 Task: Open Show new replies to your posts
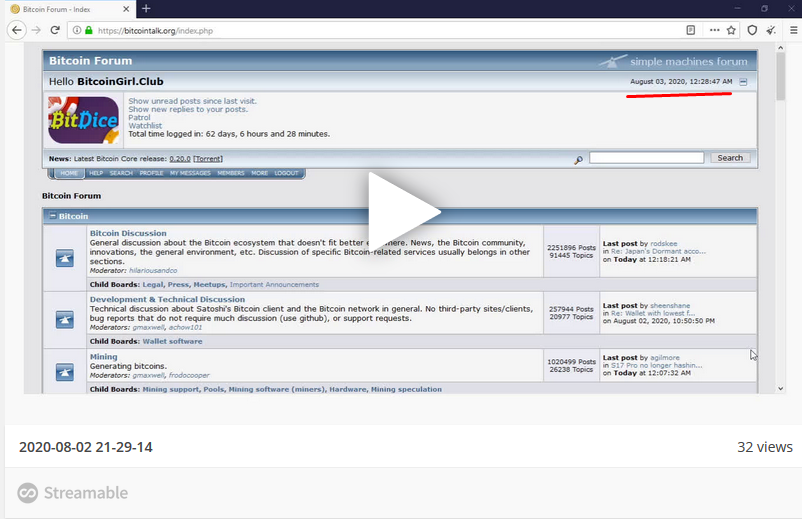(188, 109)
